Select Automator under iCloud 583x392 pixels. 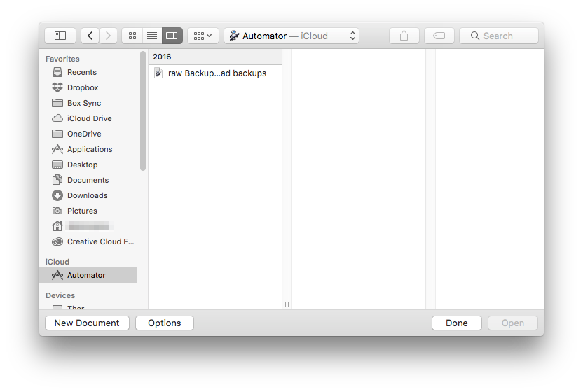(88, 275)
